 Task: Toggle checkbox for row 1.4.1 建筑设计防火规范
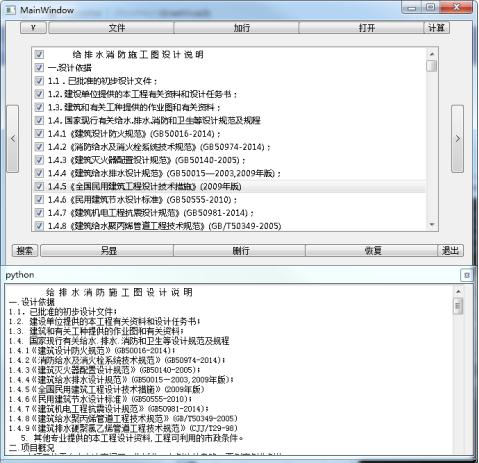39,134
